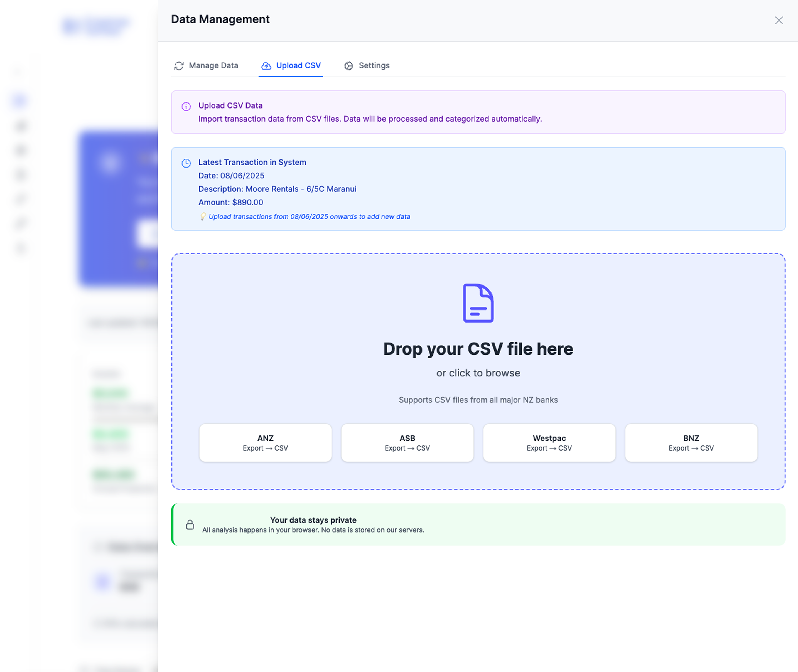Switch to the Manage Data tab
Screen dimensions: 798x672
click(206, 65)
